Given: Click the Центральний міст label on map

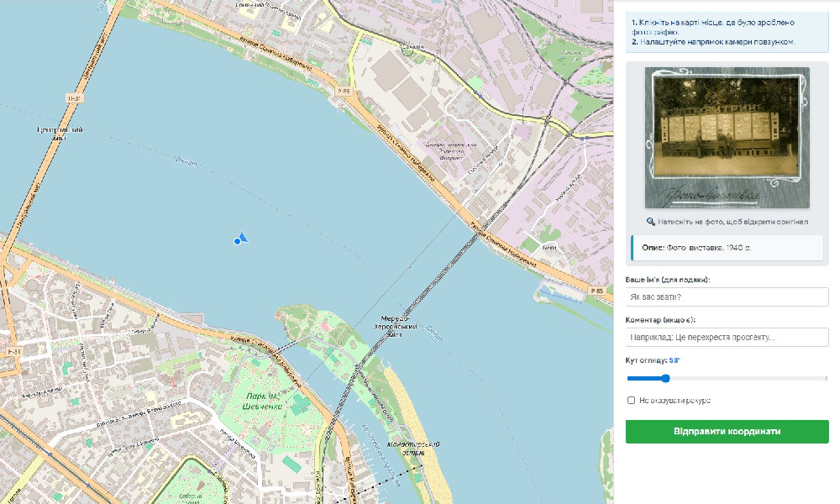Looking at the screenshot, I should click(60, 134).
